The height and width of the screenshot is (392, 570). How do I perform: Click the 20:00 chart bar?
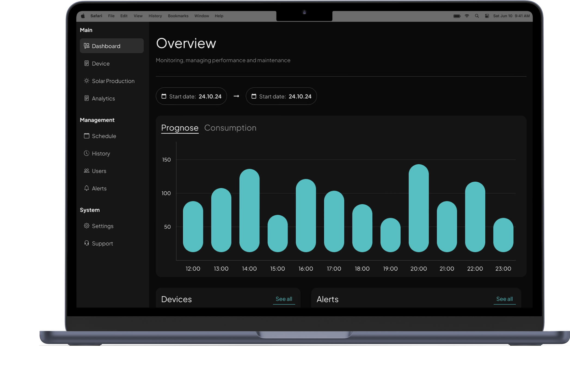(x=419, y=208)
